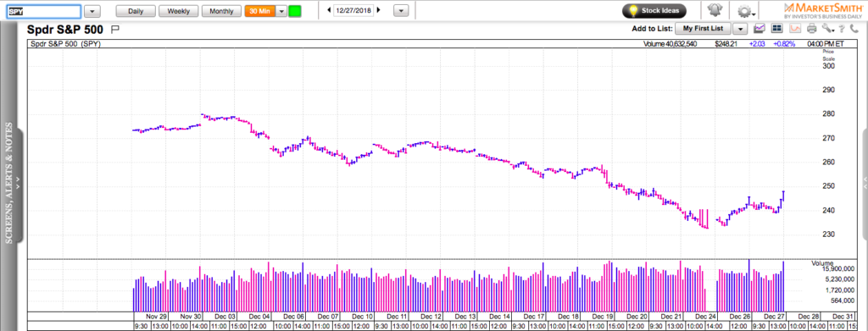
Task: Click the Dec 10 date label
Action: tap(362, 317)
